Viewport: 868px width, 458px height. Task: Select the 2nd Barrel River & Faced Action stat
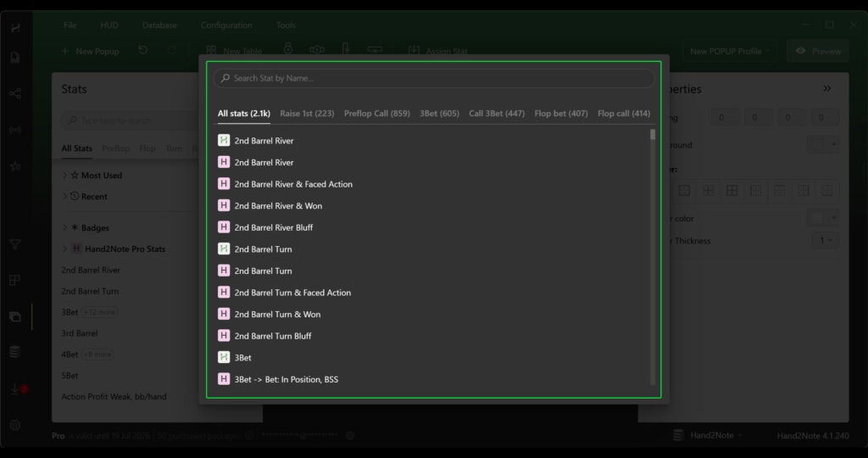[293, 184]
